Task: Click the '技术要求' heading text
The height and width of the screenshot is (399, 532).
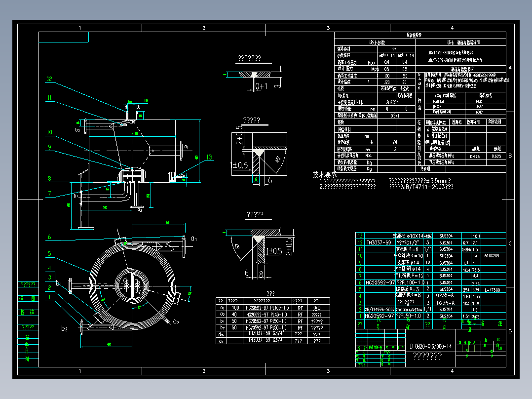Action: coord(325,174)
